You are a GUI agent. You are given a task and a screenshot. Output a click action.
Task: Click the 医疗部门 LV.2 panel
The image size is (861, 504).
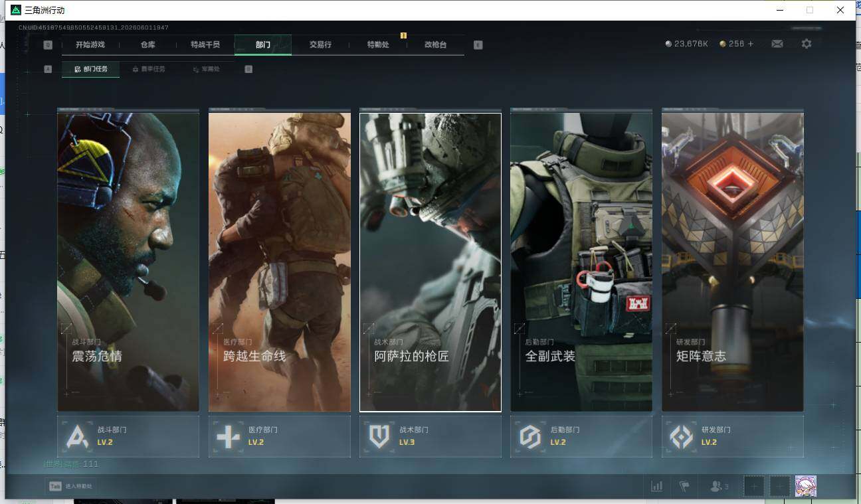click(x=280, y=436)
